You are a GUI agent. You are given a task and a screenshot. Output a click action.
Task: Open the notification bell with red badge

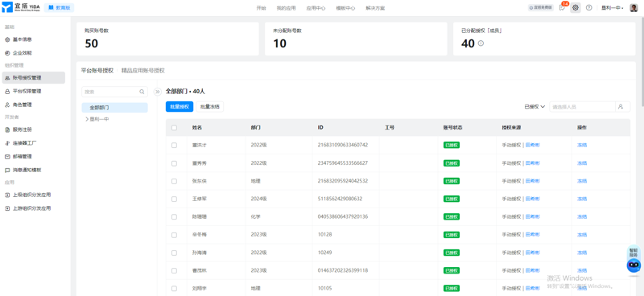click(562, 8)
